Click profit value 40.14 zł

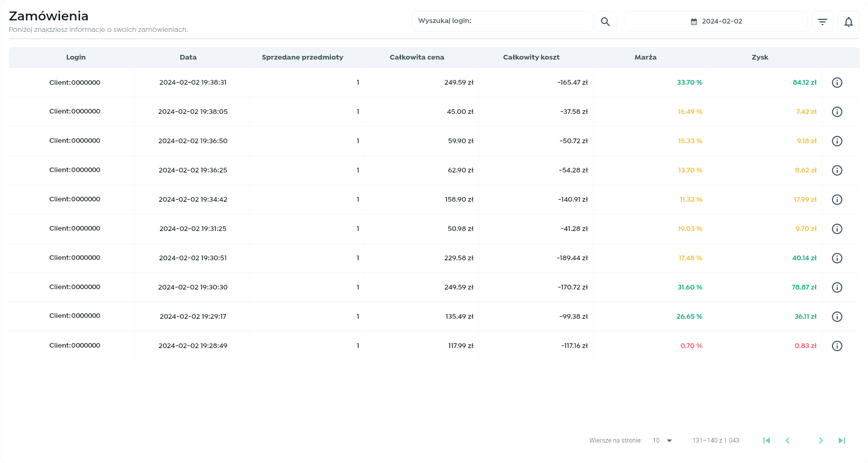(x=804, y=258)
